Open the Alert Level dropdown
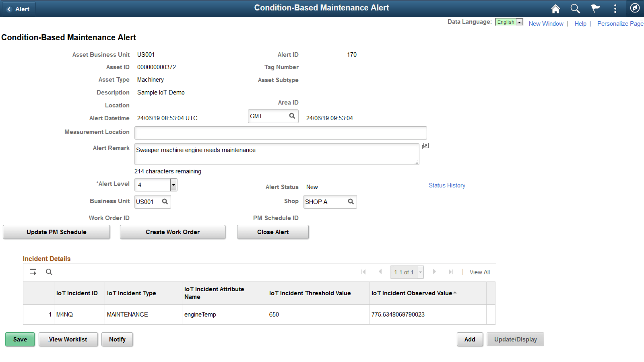 (173, 185)
